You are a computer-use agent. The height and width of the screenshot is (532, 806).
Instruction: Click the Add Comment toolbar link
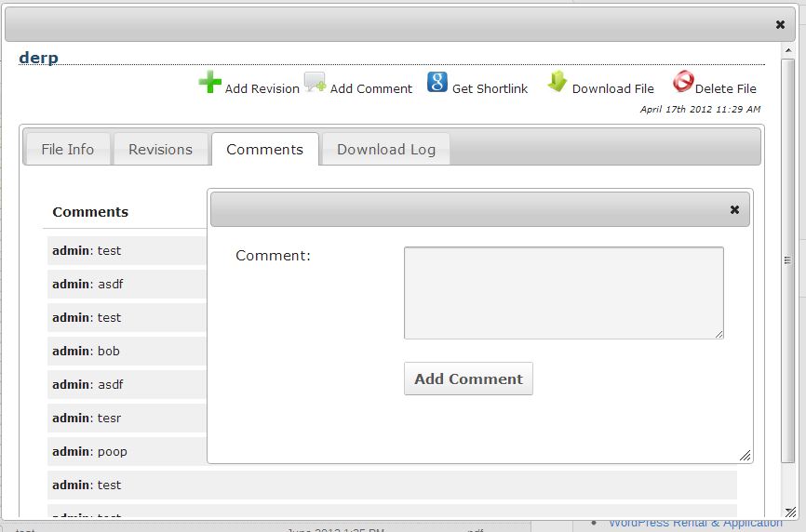click(371, 89)
